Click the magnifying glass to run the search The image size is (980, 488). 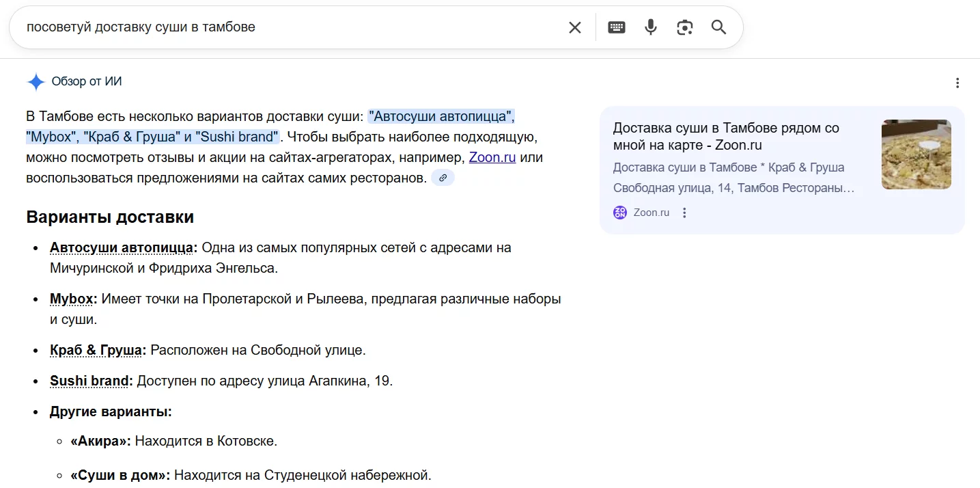[x=718, y=27]
